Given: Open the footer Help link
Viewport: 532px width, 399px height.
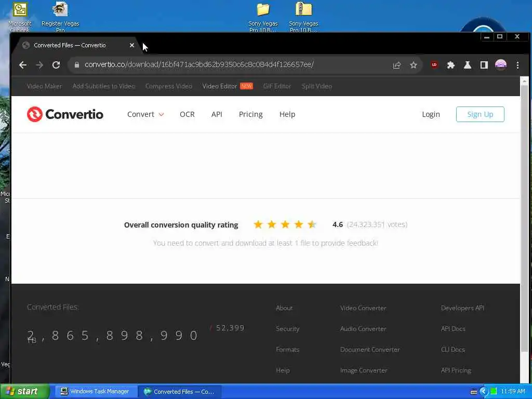Looking at the screenshot, I should point(283,370).
